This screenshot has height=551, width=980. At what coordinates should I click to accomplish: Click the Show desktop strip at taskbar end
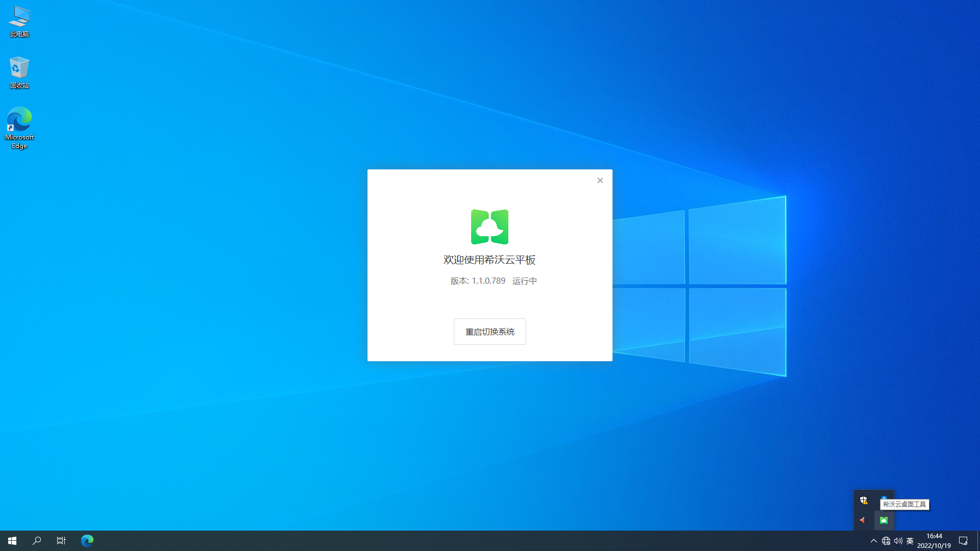coord(978,541)
